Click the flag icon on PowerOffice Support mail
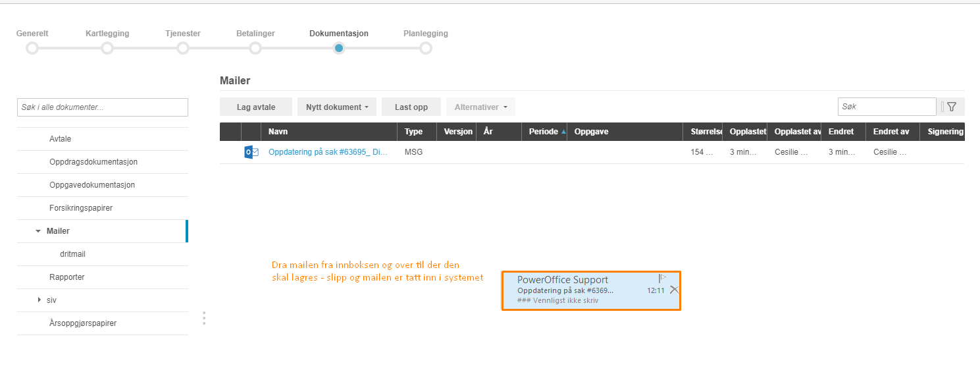 click(x=662, y=279)
